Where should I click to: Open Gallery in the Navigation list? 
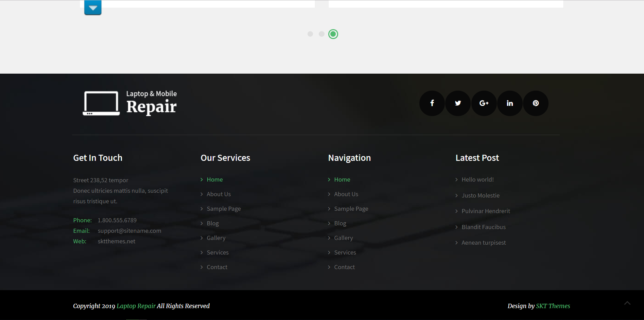[343, 238]
